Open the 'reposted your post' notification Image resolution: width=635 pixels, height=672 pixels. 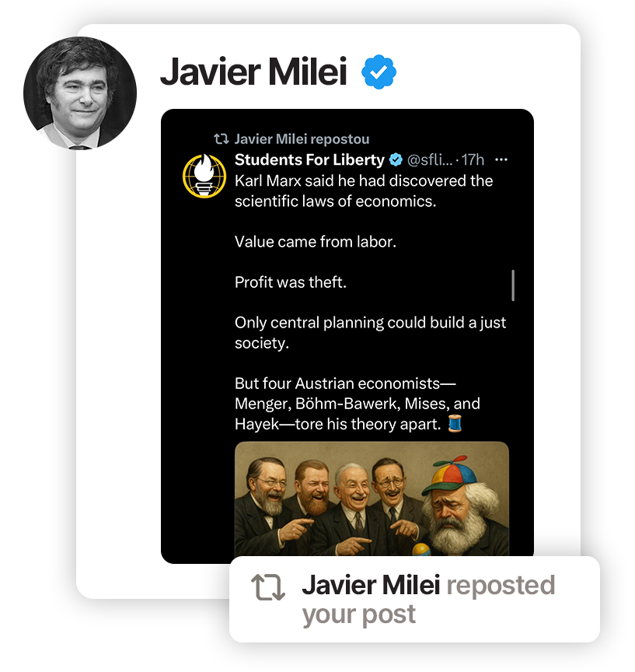tap(414, 599)
